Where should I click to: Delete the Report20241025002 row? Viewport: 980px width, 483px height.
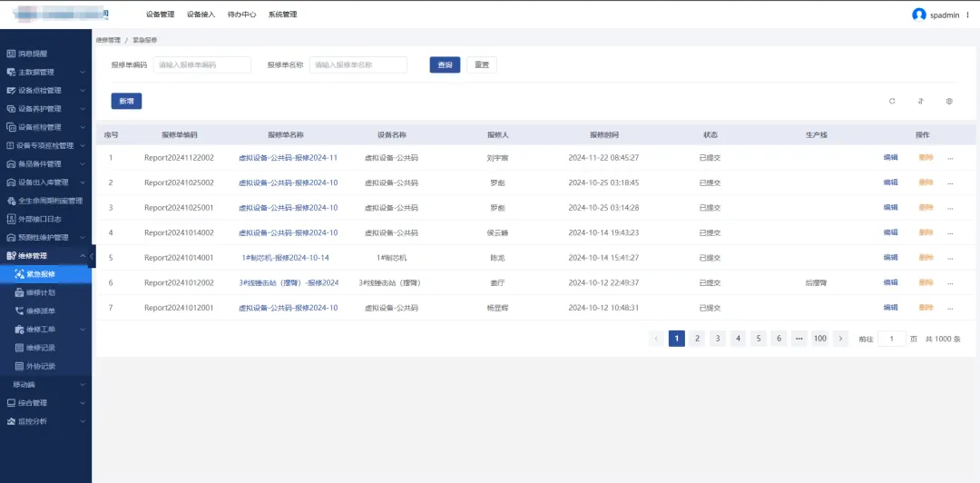tap(926, 182)
